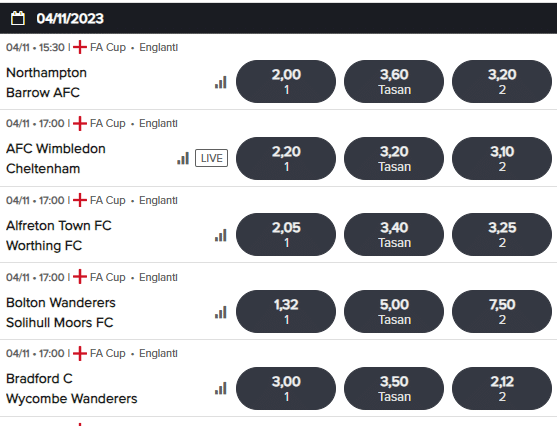Pick Alfreton Town FC home odds 2,05

point(286,234)
